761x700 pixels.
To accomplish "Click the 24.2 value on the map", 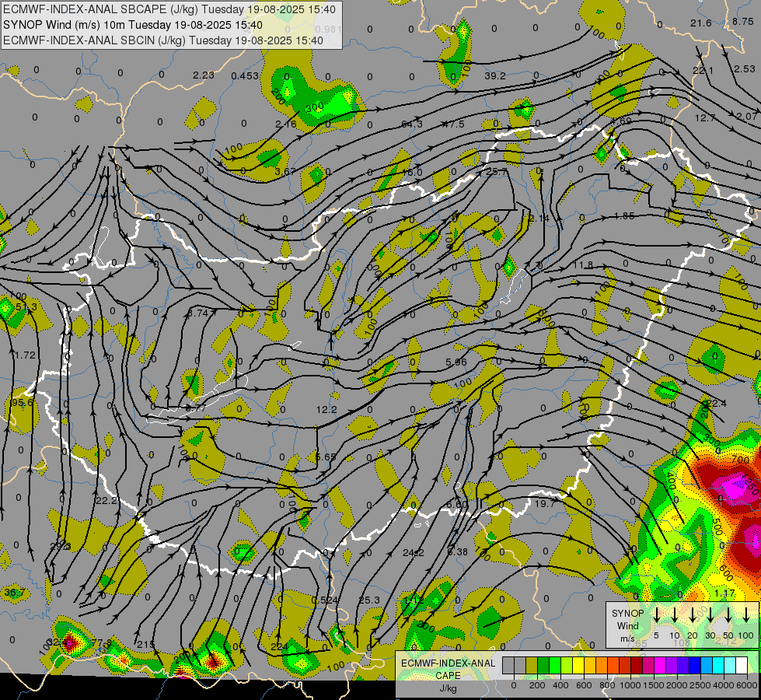I will tap(414, 552).
